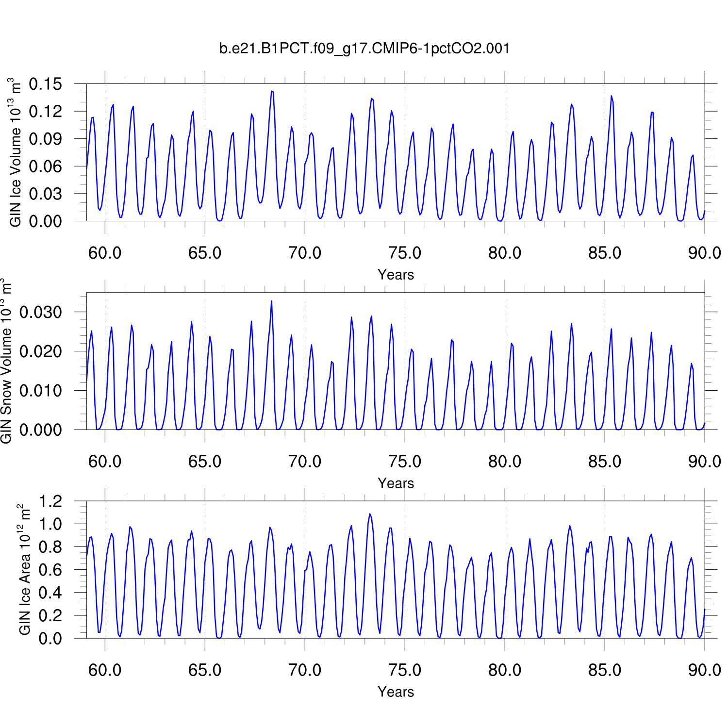Screen dimensions: 728x728
Task: Click the 65.0 year tick under middle plot
Action: coord(205,462)
